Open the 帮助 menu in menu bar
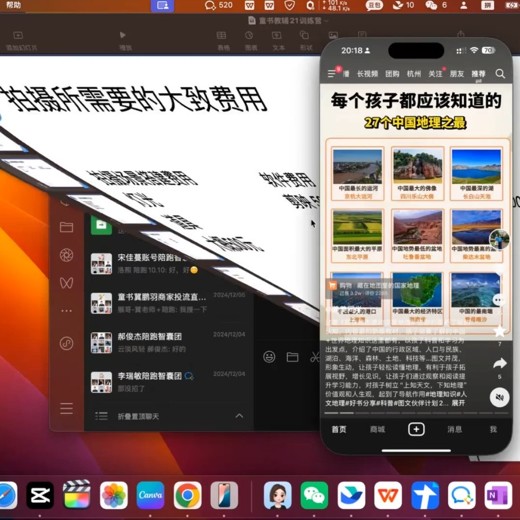 (x=13, y=5)
